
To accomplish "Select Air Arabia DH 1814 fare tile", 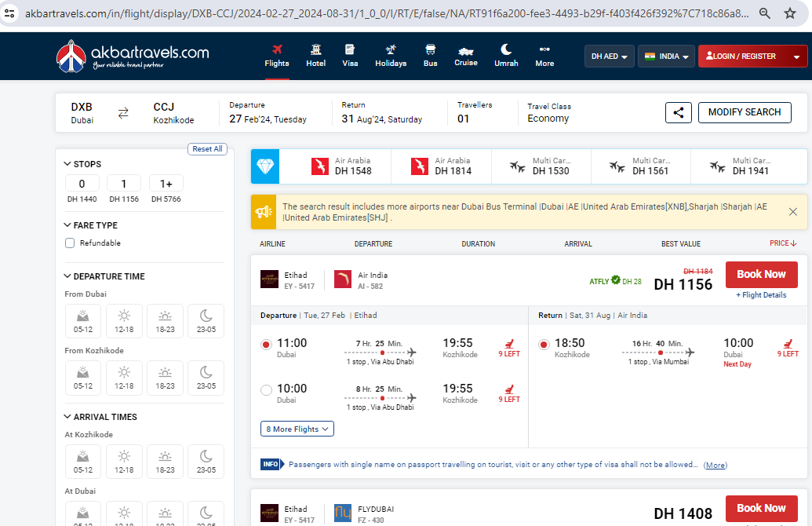I will click(441, 166).
